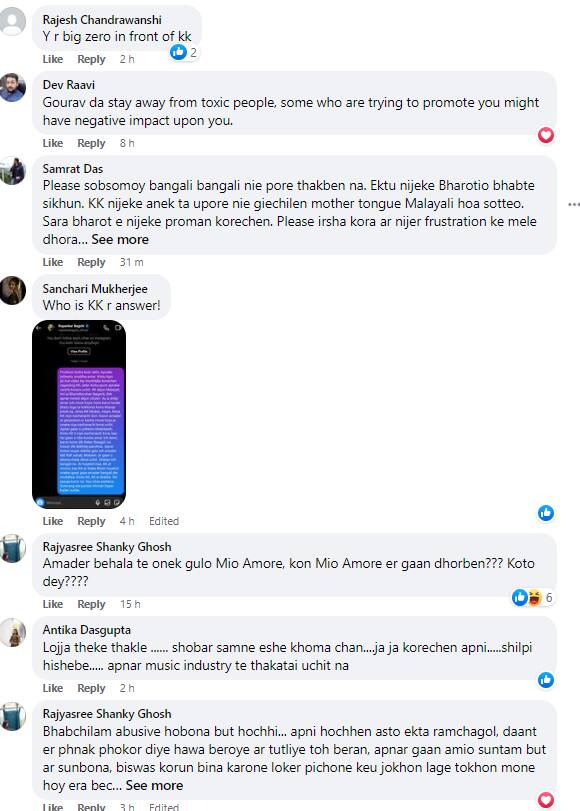Reply to Dev Raavi's comment

point(91,143)
